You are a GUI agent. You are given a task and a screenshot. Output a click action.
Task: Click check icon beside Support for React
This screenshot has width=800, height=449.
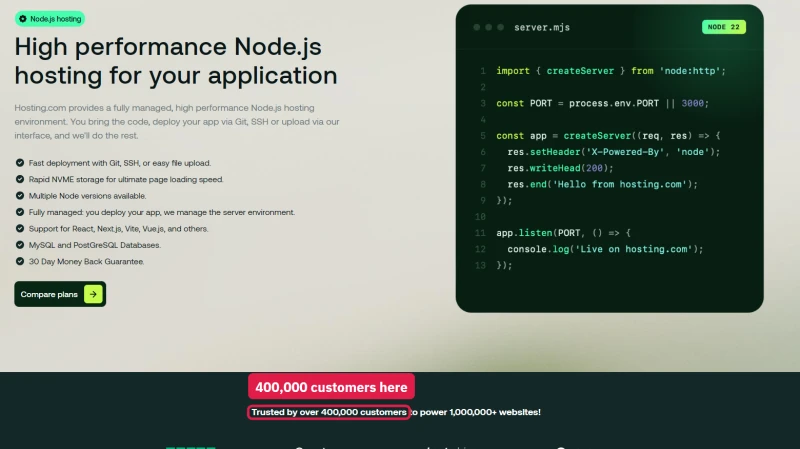(x=20, y=229)
